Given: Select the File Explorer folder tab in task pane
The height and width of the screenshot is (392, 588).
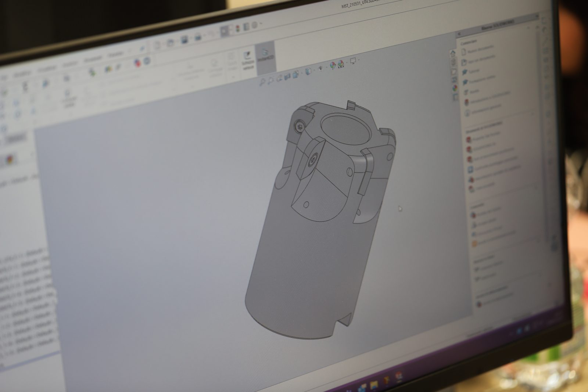Looking at the screenshot, I should (454, 71).
